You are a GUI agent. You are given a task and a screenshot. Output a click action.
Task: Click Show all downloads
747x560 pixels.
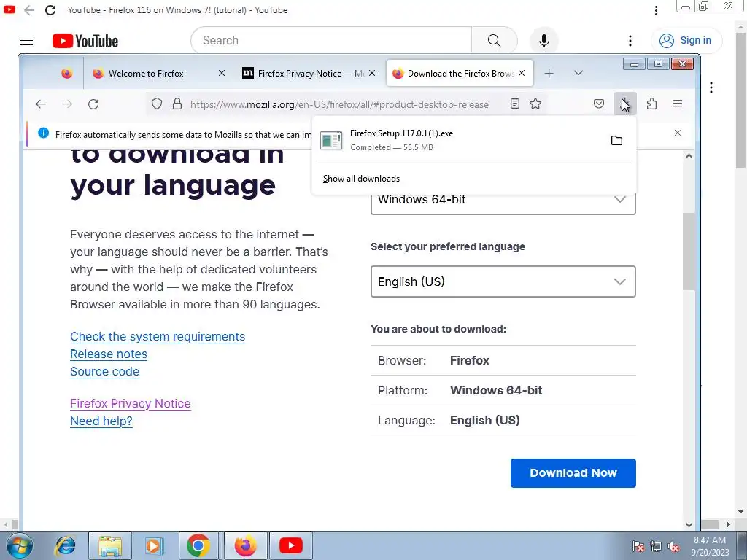[361, 179]
